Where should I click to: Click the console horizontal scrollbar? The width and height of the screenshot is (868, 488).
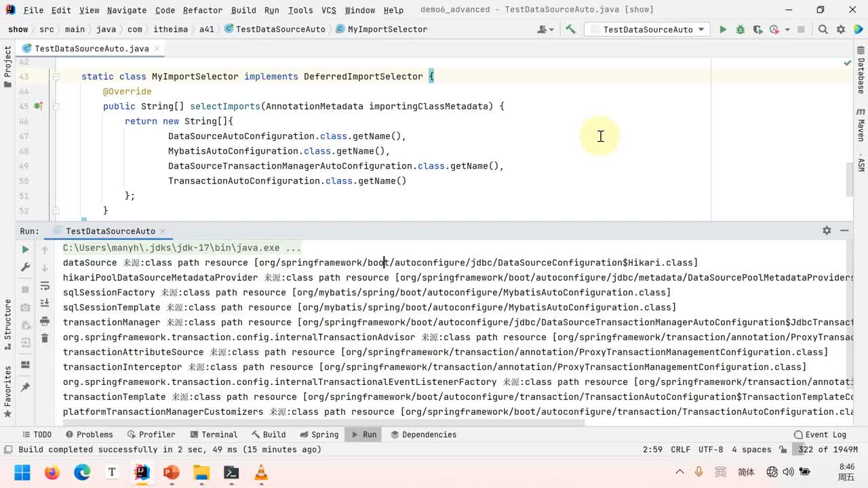point(323,423)
